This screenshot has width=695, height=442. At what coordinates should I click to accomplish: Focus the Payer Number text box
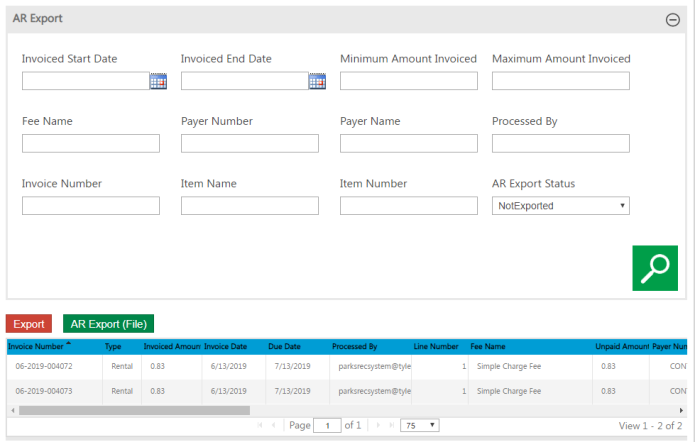[250, 143]
